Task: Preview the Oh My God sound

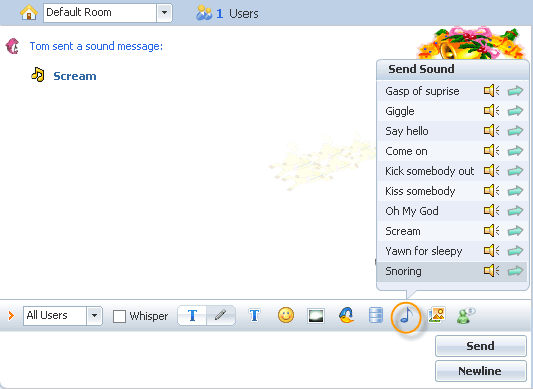Action: coord(491,211)
